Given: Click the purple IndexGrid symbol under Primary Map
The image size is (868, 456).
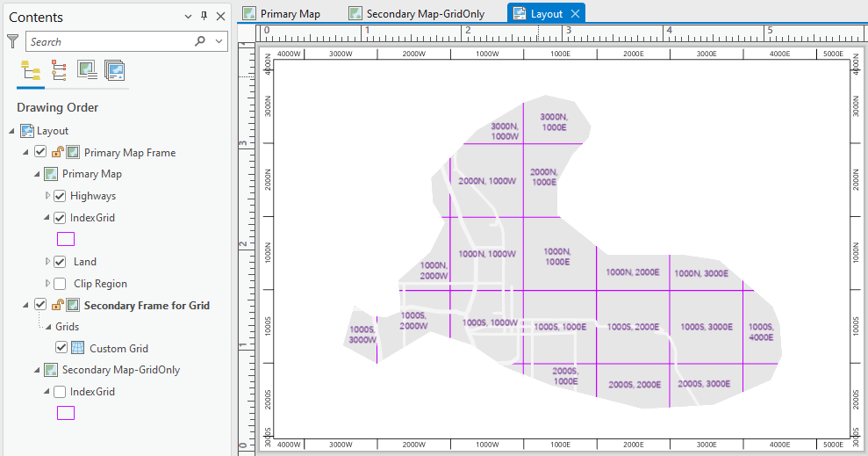Looking at the screenshot, I should (66, 239).
